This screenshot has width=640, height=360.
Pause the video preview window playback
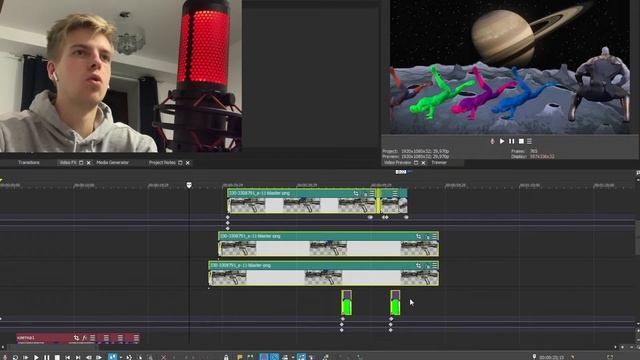(511, 141)
